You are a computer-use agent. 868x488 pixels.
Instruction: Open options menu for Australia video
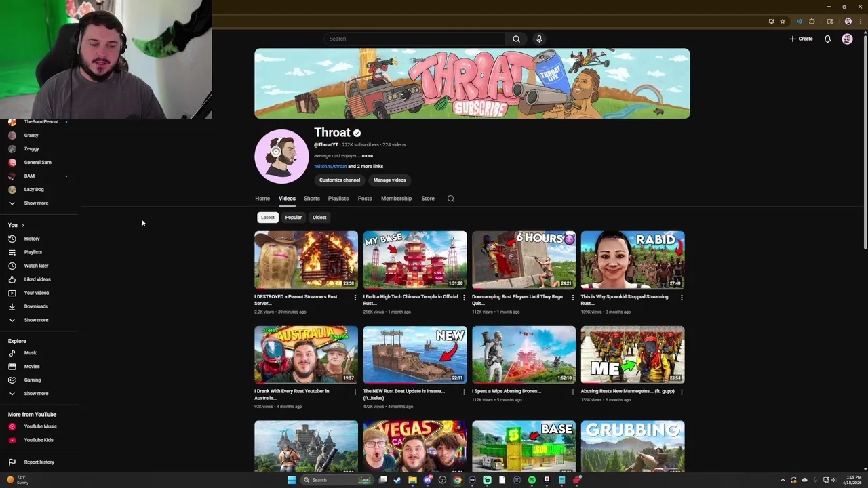[x=355, y=392]
